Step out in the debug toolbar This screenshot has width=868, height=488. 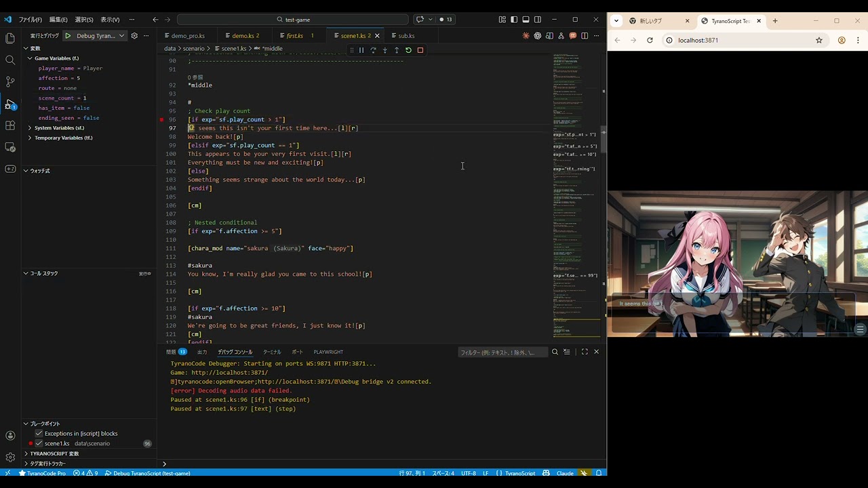pos(397,50)
